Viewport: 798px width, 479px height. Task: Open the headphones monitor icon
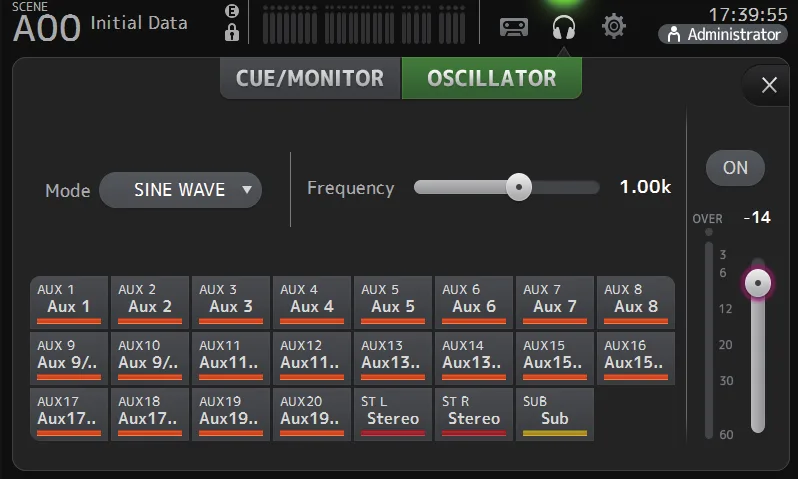pyautogui.click(x=564, y=26)
